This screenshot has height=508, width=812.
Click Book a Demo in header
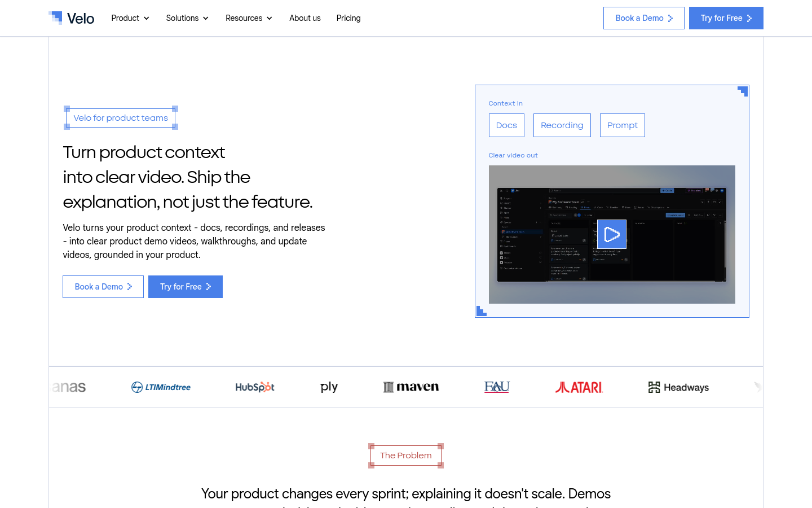pos(644,18)
